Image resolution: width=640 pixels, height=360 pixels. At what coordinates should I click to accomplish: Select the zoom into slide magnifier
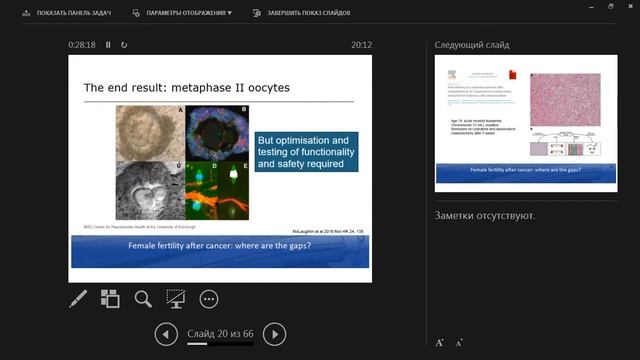tap(143, 299)
